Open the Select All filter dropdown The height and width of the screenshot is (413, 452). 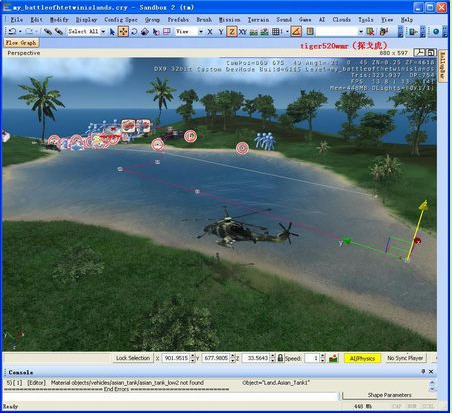point(103,32)
